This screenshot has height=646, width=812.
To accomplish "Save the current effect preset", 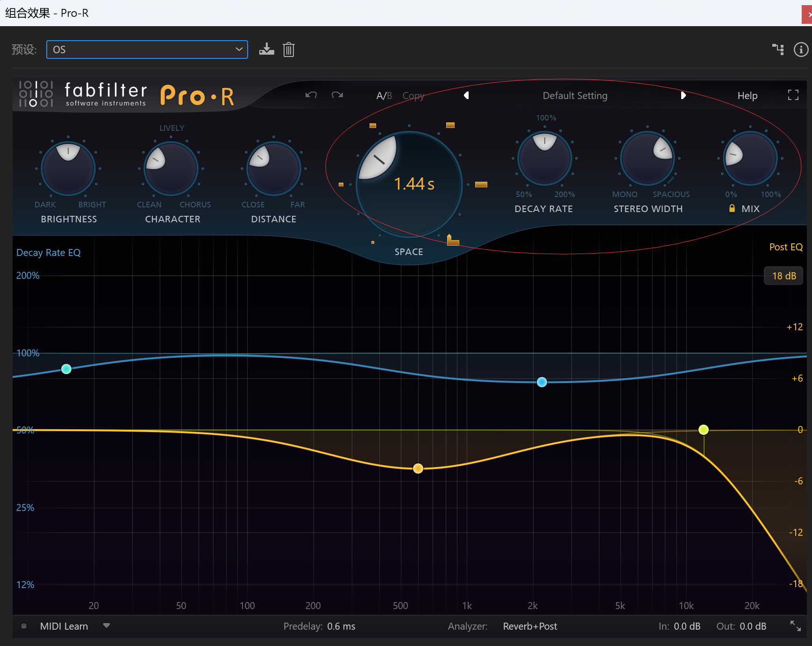I will [267, 50].
